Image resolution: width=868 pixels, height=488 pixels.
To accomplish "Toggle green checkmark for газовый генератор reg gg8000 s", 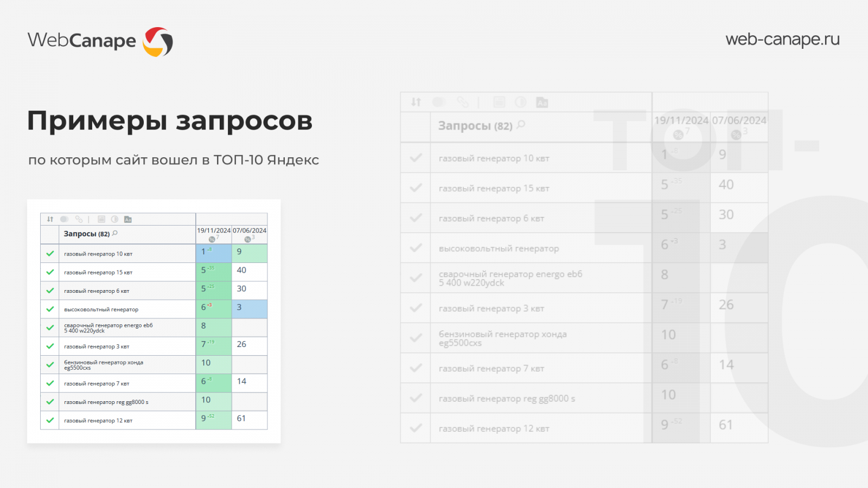I will coord(50,402).
